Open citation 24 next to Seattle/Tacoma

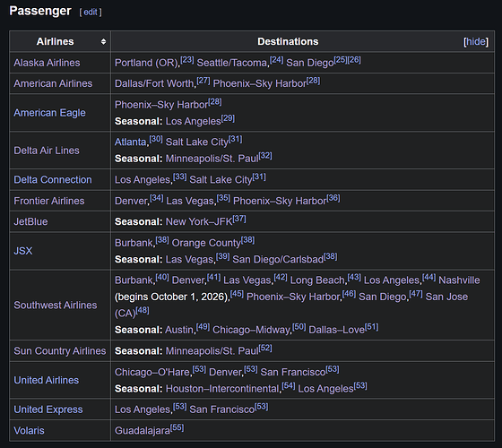click(277, 60)
